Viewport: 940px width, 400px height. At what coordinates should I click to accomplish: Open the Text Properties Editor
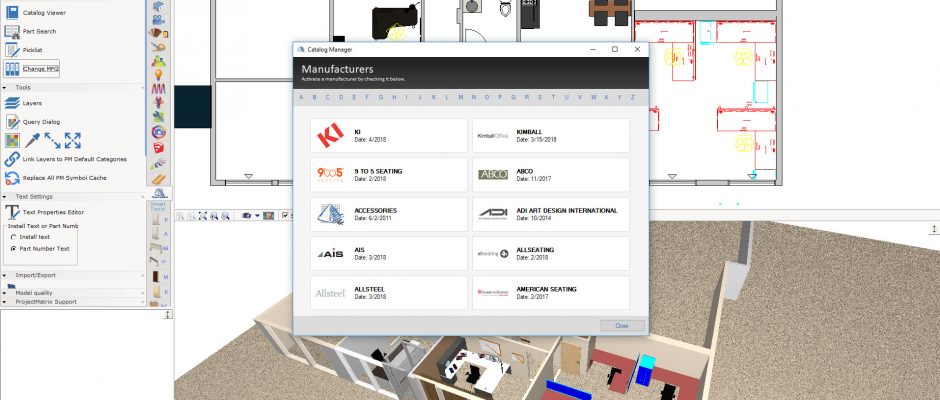pos(44,212)
